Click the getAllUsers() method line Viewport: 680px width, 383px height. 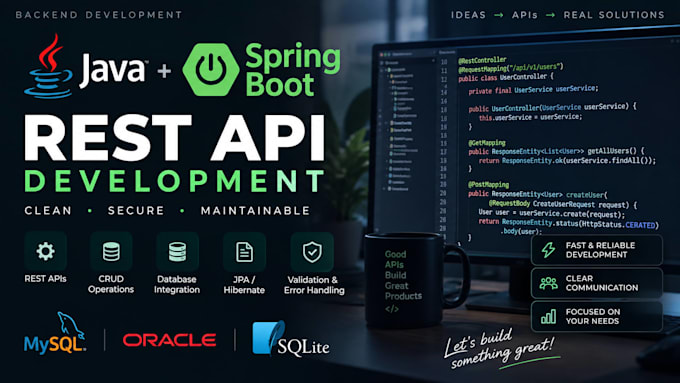(x=556, y=151)
